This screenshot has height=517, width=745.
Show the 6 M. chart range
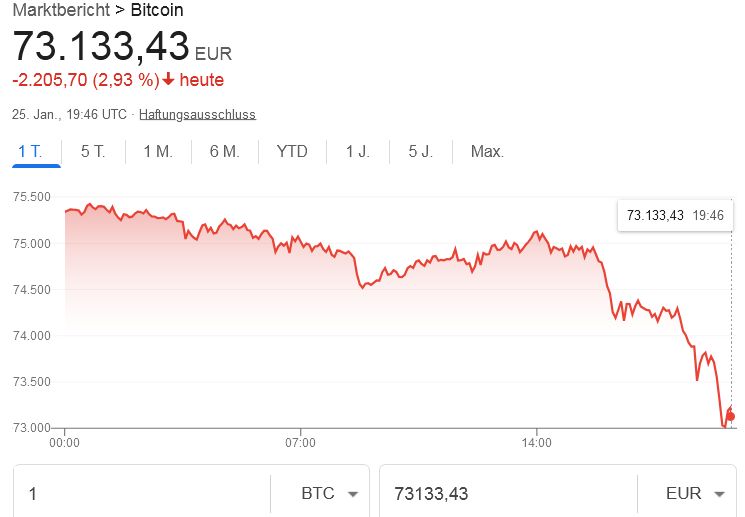(224, 152)
